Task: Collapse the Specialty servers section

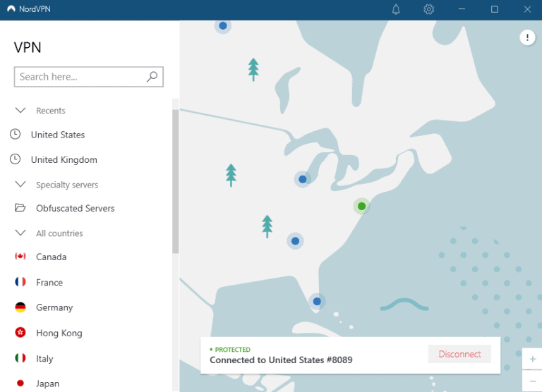Action: click(20, 185)
